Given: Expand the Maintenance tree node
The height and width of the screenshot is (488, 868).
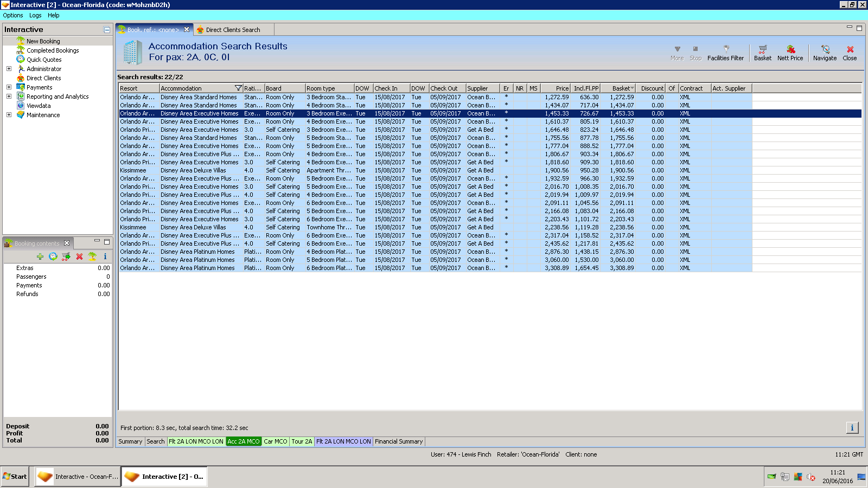Looking at the screenshot, I should click(x=9, y=115).
